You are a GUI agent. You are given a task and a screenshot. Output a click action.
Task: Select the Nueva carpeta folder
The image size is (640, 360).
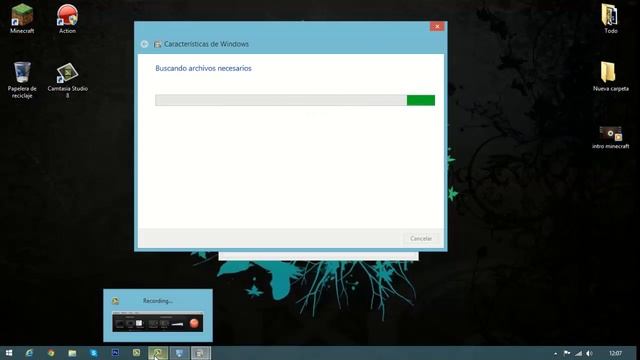pyautogui.click(x=611, y=76)
